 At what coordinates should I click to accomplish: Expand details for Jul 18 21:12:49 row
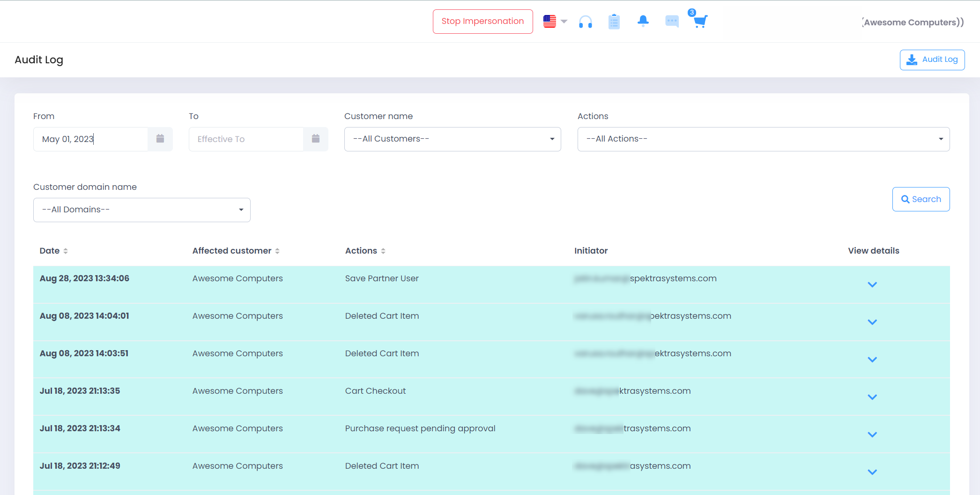coord(872,472)
